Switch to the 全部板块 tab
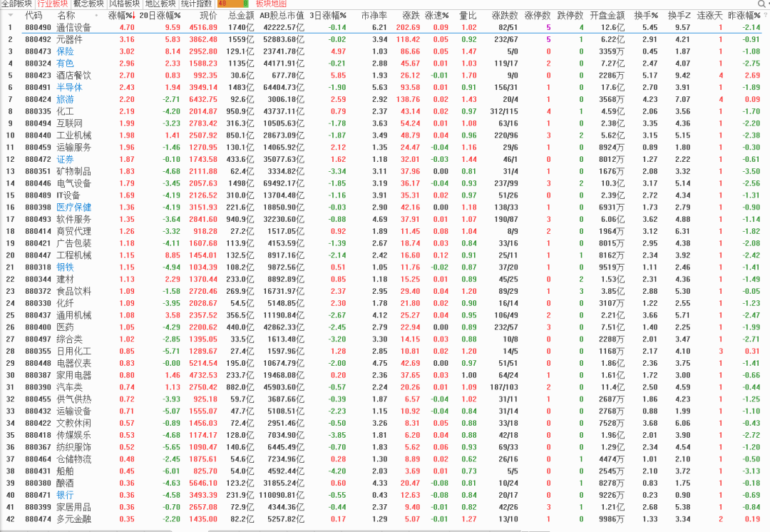This screenshot has width=770, height=532. (16, 4)
